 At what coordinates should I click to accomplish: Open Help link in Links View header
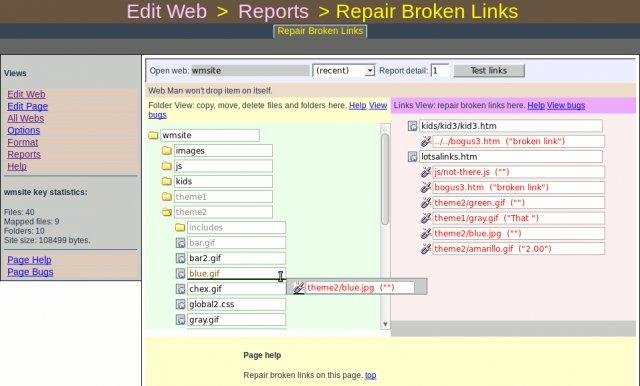(x=536, y=105)
